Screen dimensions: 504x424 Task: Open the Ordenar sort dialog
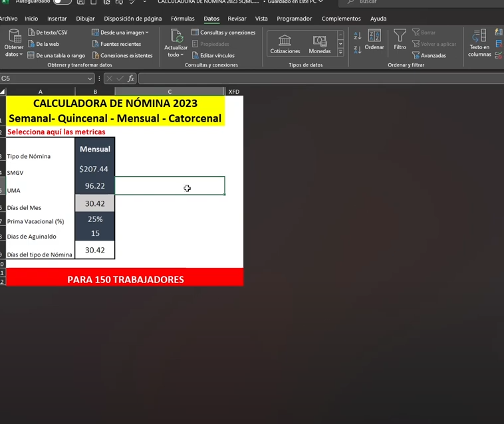tap(374, 40)
